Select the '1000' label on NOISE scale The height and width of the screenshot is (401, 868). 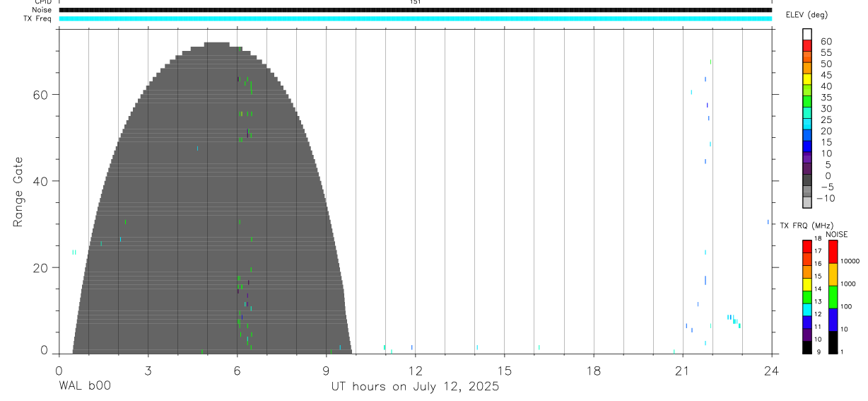(x=848, y=284)
